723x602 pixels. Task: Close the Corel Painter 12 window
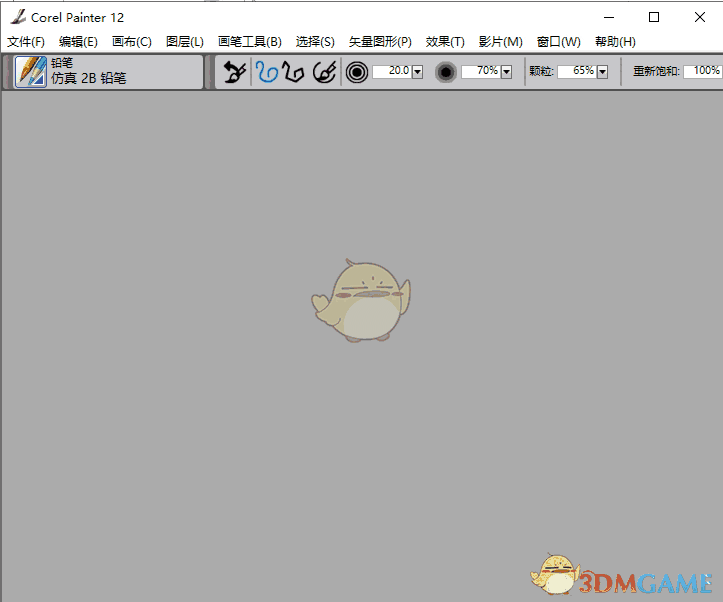point(699,18)
